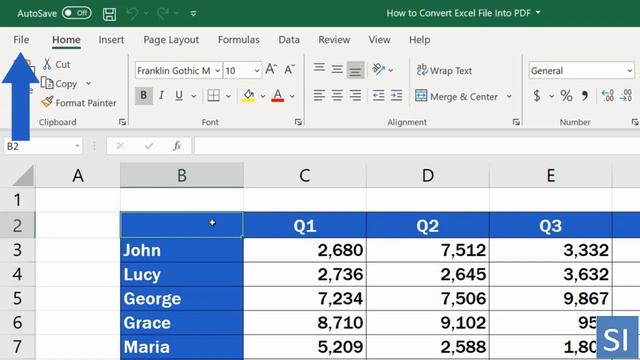This screenshot has width=640, height=360.
Task: Go to the Formulas tab
Action: click(238, 40)
